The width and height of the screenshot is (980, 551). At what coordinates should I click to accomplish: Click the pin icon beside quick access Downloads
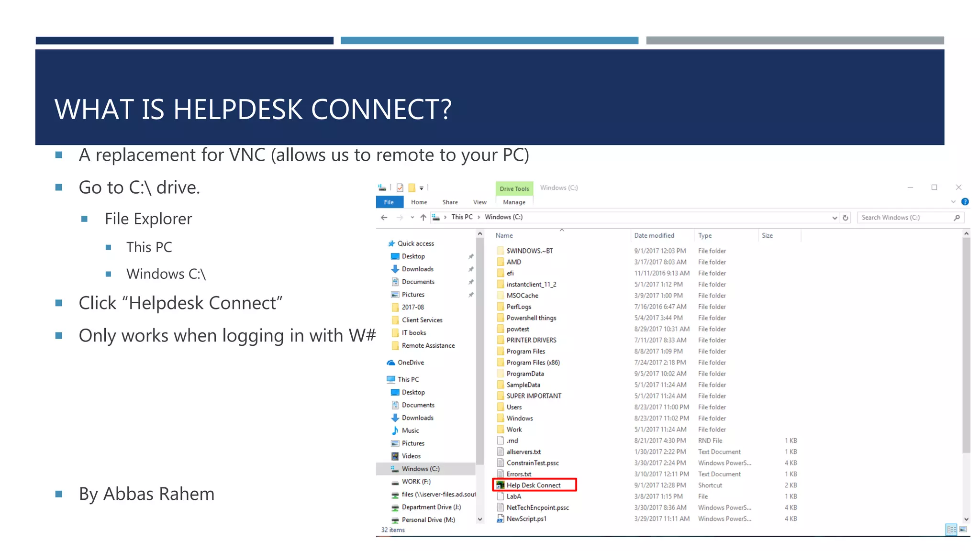click(x=471, y=269)
